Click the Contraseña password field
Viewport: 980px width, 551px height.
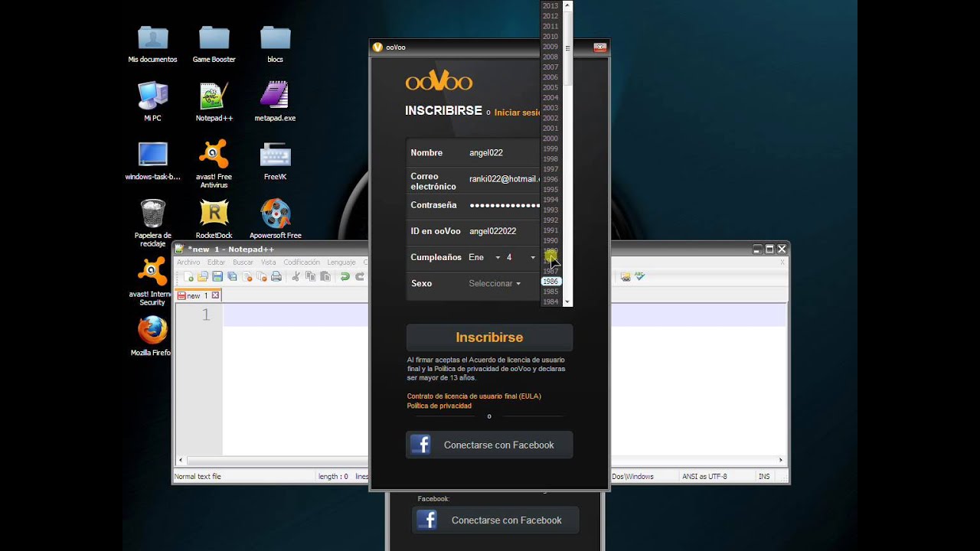(504, 205)
